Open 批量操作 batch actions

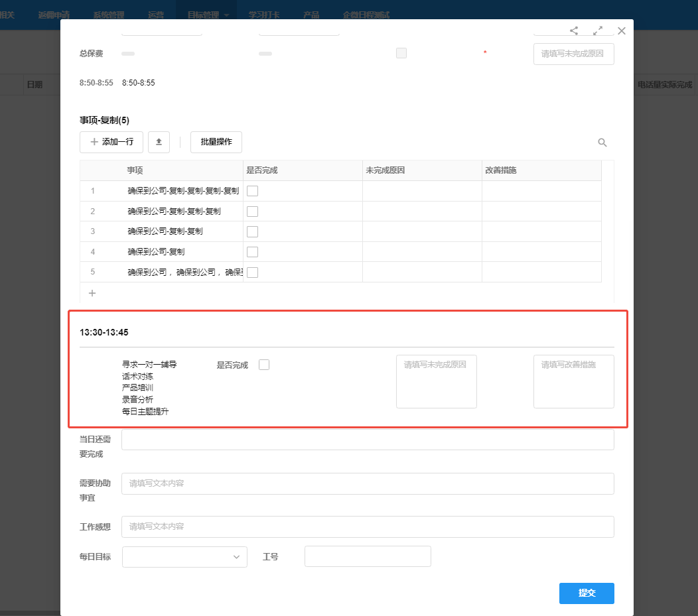click(x=216, y=142)
